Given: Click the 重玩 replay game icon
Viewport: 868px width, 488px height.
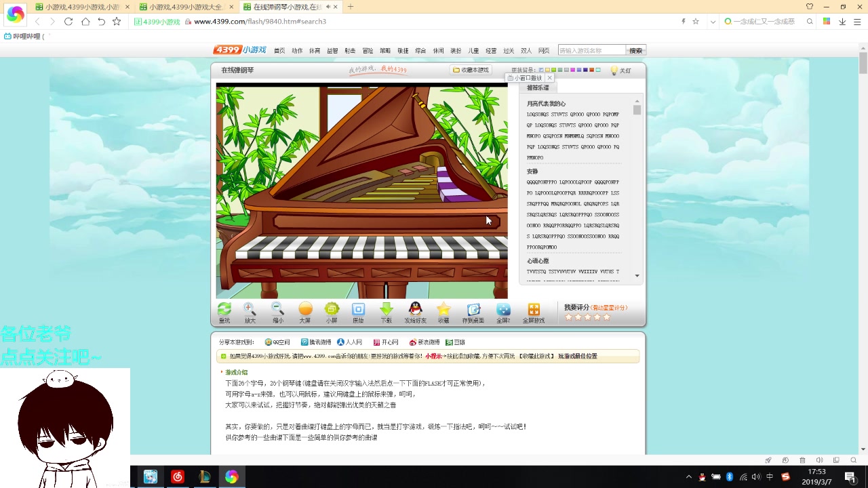Looking at the screenshot, I should click(224, 310).
